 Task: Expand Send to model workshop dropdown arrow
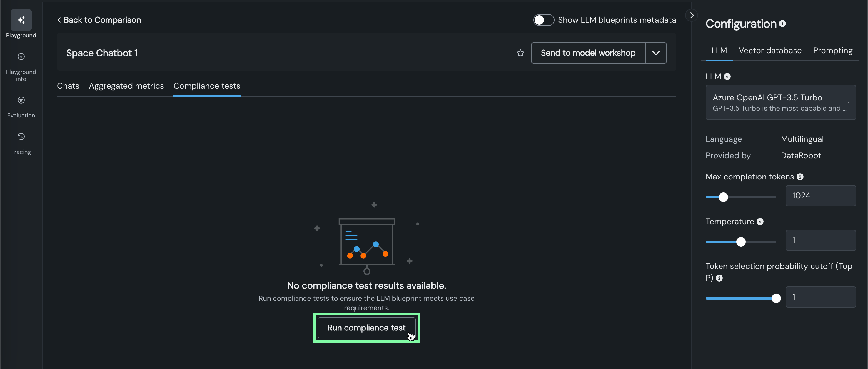coord(656,53)
